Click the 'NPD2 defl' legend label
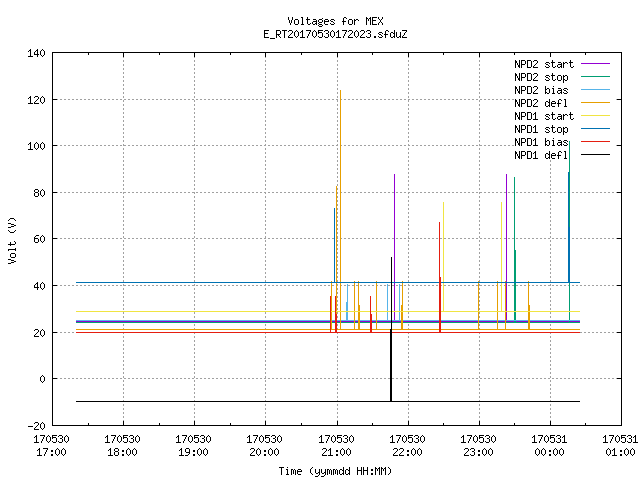 tap(541, 103)
